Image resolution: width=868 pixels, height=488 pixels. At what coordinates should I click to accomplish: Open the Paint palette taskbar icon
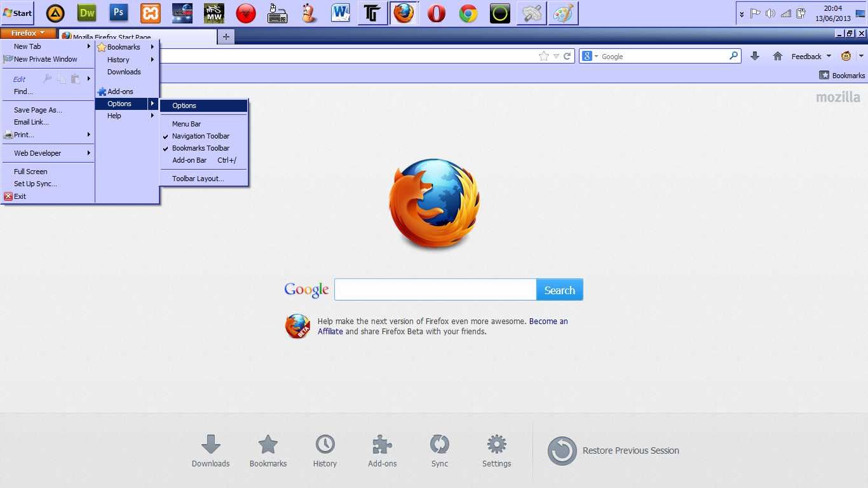pyautogui.click(x=564, y=13)
